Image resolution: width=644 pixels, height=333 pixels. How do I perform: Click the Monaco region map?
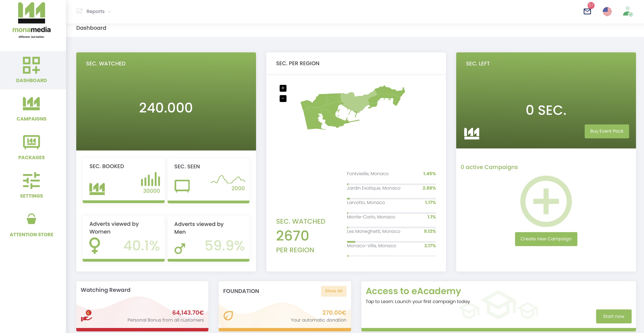352,107
